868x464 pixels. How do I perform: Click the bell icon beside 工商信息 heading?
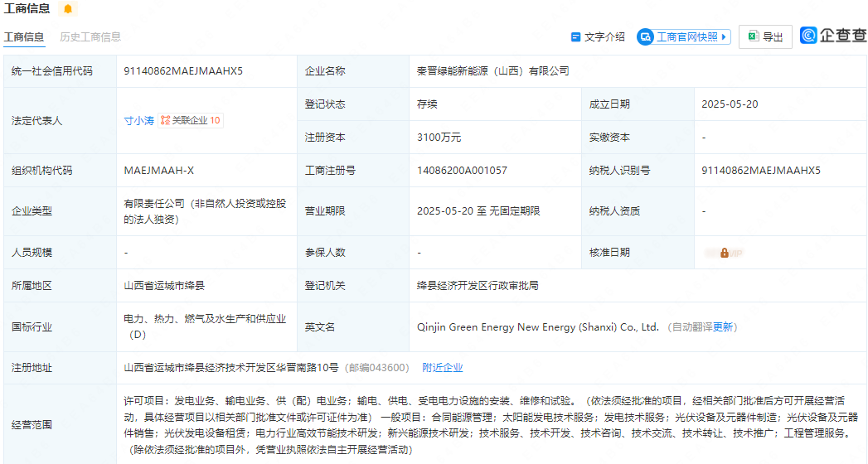[x=68, y=9]
